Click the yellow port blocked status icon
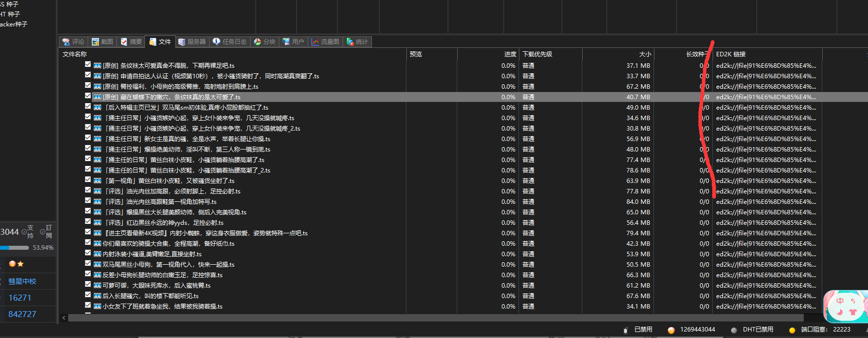 [792, 330]
